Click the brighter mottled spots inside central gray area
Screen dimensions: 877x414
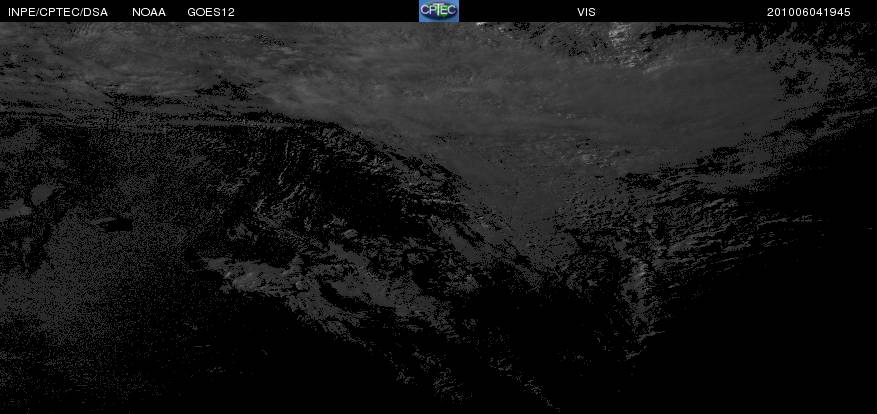tap(593, 158)
